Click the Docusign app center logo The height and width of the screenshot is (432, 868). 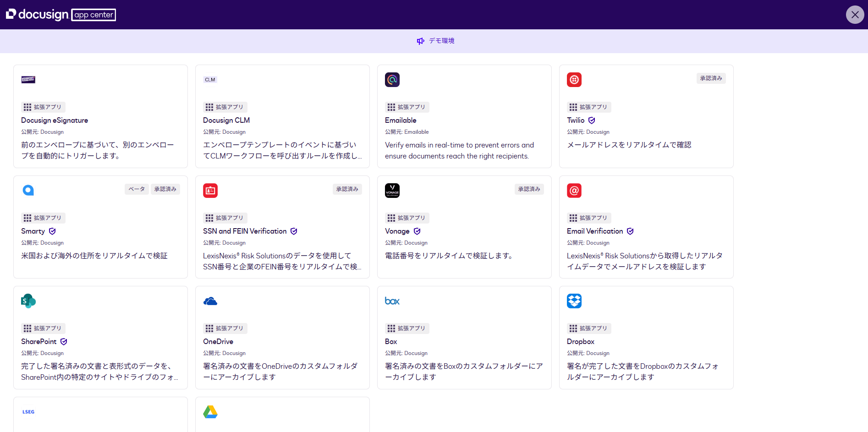pyautogui.click(x=61, y=15)
